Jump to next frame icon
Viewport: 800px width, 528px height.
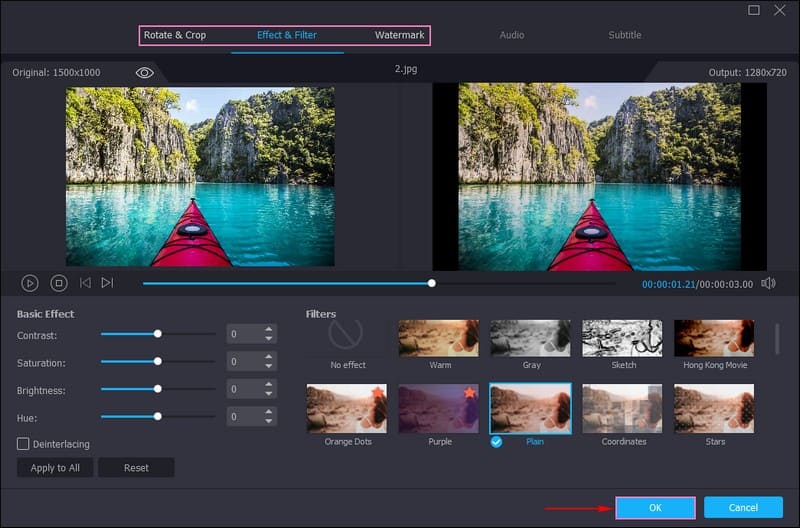107,283
